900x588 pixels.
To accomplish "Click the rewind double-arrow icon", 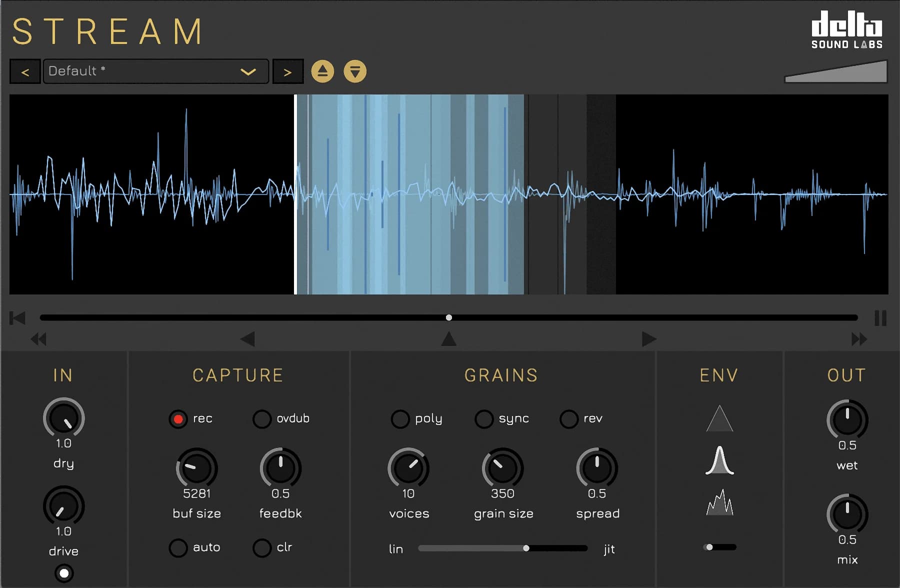I will tap(38, 339).
